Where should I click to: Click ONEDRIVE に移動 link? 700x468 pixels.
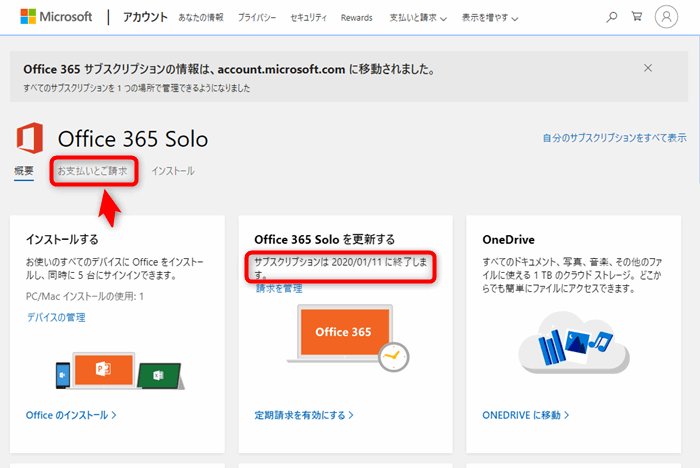525,415
